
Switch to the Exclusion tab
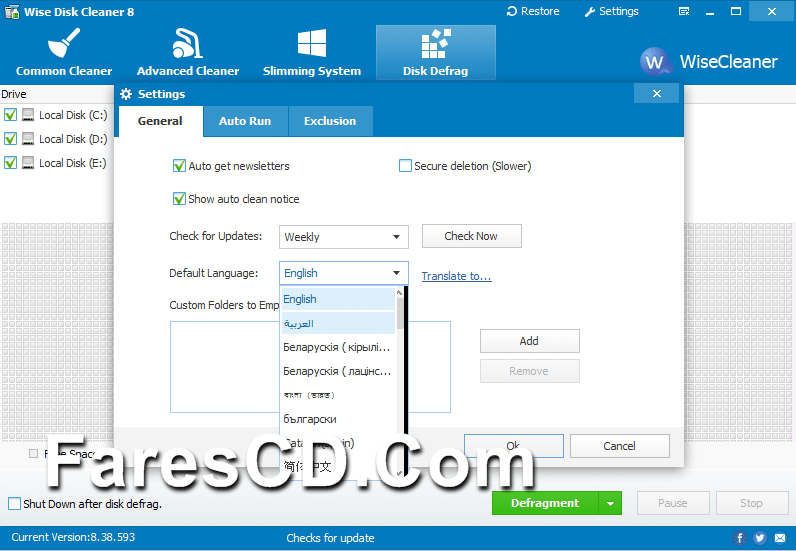330,121
